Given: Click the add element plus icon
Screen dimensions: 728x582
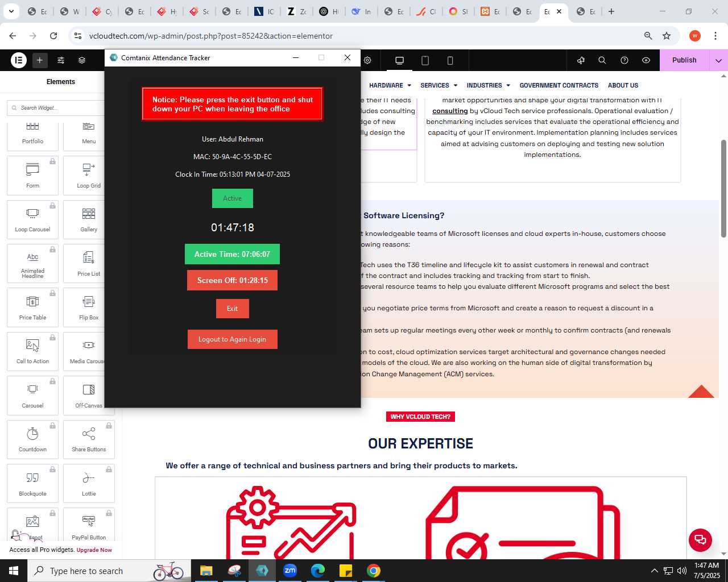Looking at the screenshot, I should (40, 60).
